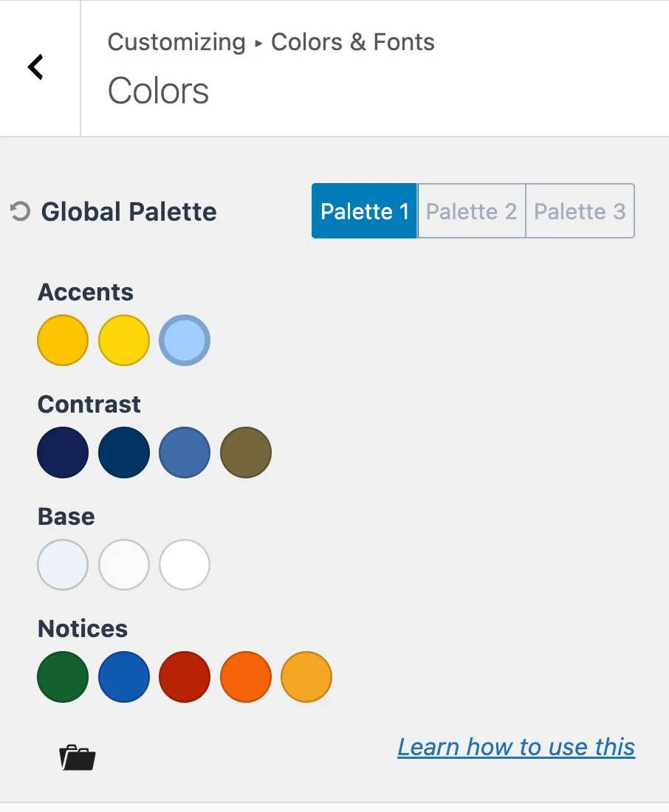Select the medium blue Contrast swatch
Screen dimensions: 669x812
185,453
